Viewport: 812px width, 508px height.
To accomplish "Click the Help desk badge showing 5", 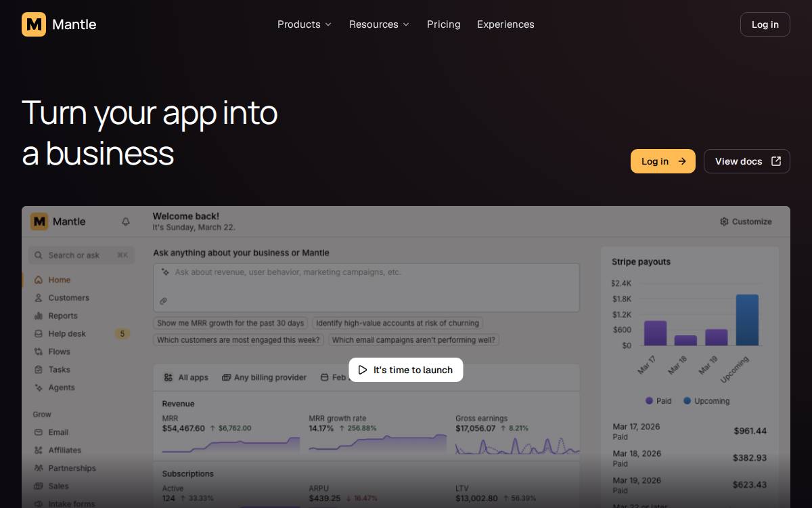I will (x=122, y=334).
